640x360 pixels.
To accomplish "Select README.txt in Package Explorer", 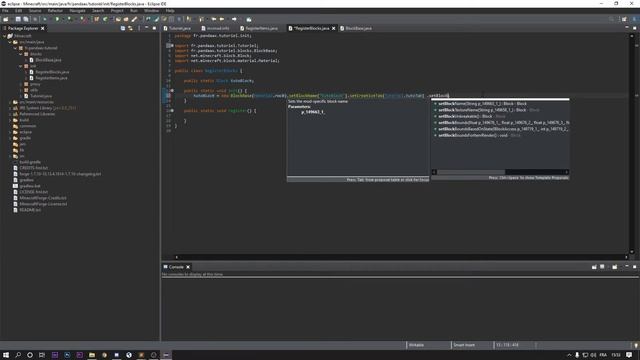I will tap(30, 210).
